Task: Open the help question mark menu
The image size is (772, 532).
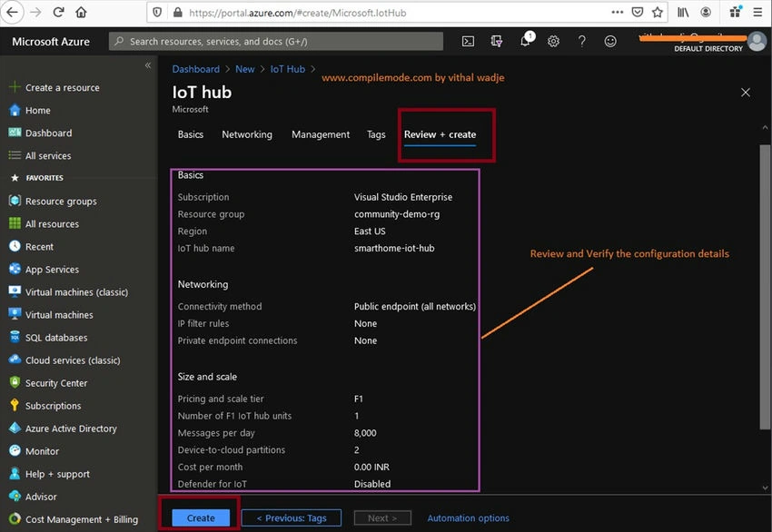Action: (x=582, y=42)
